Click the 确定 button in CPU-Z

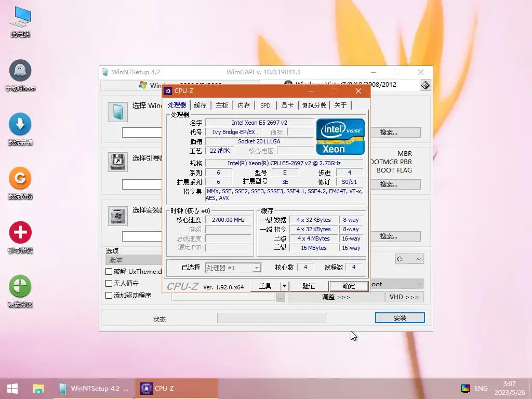click(349, 286)
